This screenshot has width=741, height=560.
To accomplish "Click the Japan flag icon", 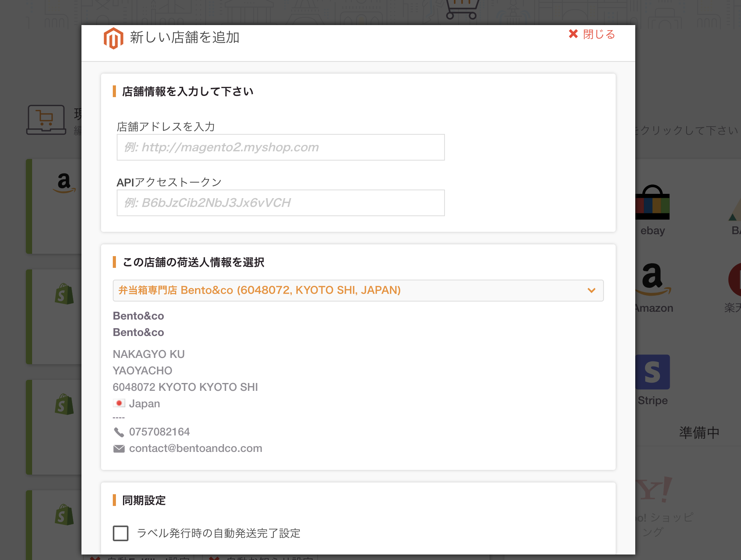I will coord(119,403).
